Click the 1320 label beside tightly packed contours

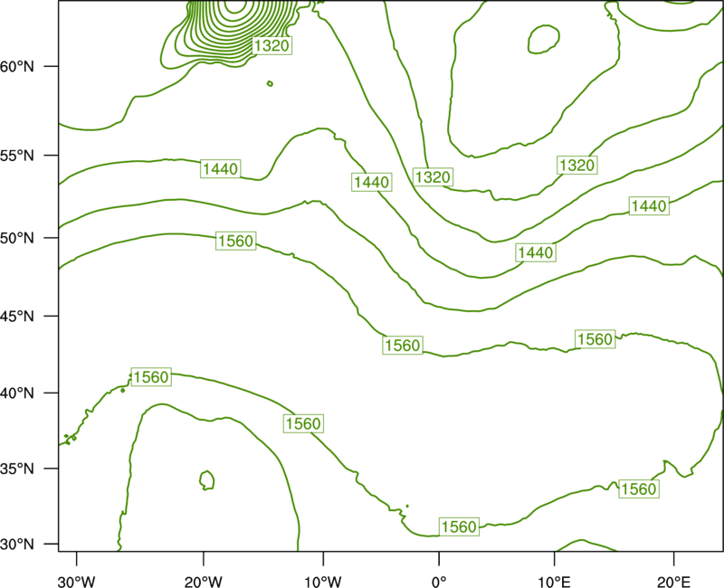(272, 46)
